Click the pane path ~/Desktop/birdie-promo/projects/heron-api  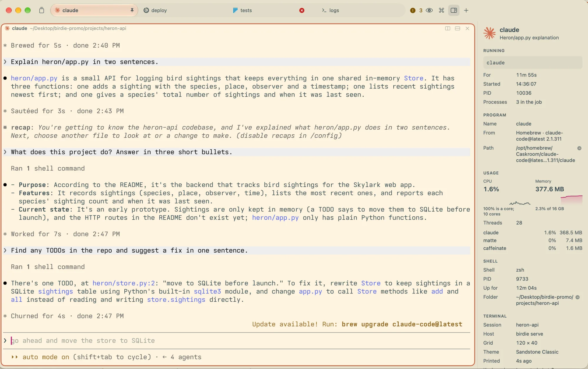pos(78,28)
